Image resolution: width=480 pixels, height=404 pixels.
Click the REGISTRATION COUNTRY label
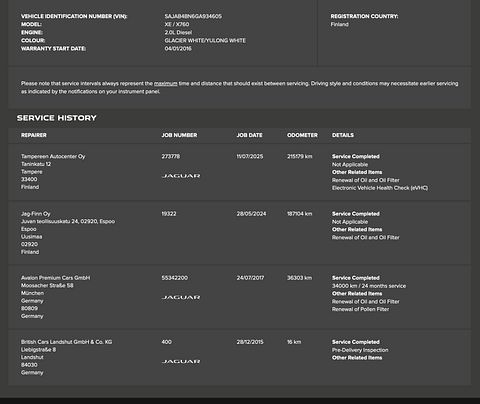[x=364, y=16]
